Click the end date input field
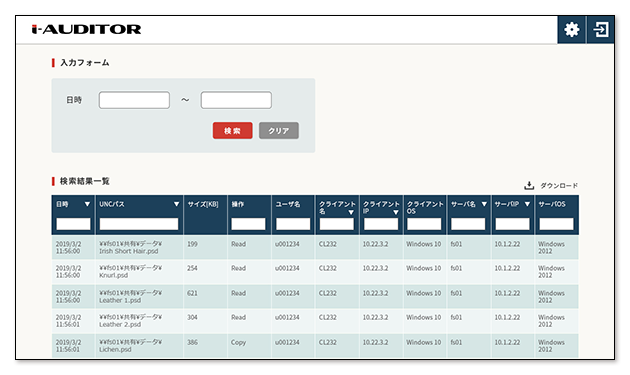This screenshot has width=630, height=375. pyautogui.click(x=236, y=100)
